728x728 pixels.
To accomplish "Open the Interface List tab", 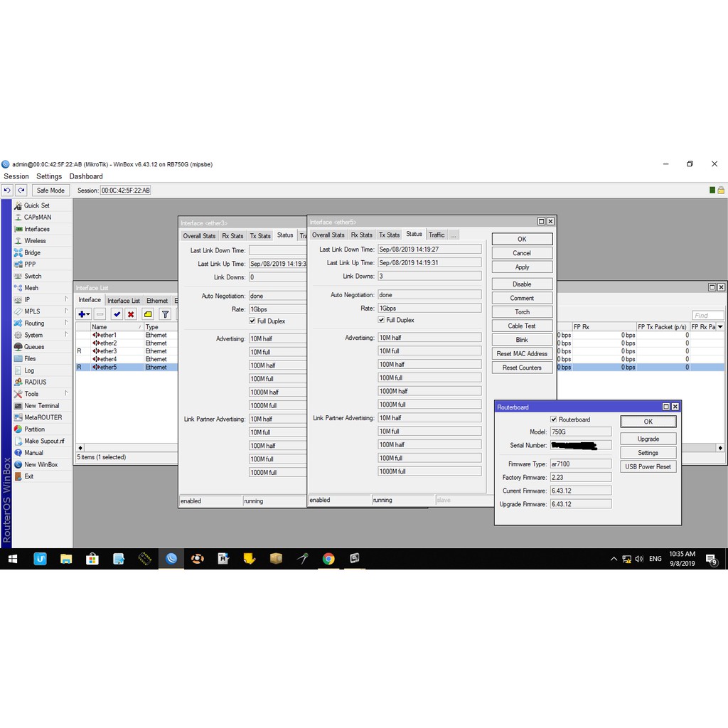I will (x=124, y=301).
